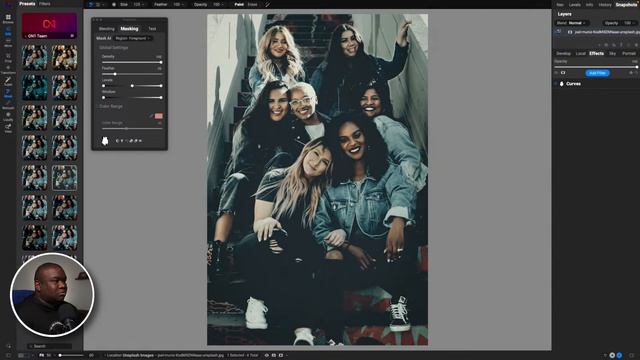Image resolution: width=640 pixels, height=360 pixels.
Task: Open the brush Feather dropdown
Action: [x=178, y=4]
